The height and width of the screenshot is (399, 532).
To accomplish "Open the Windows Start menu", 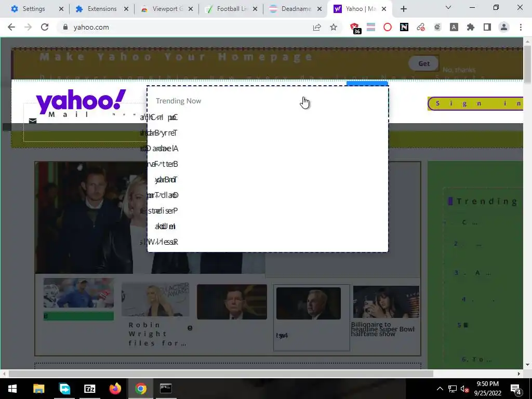I will pyautogui.click(x=12, y=389).
